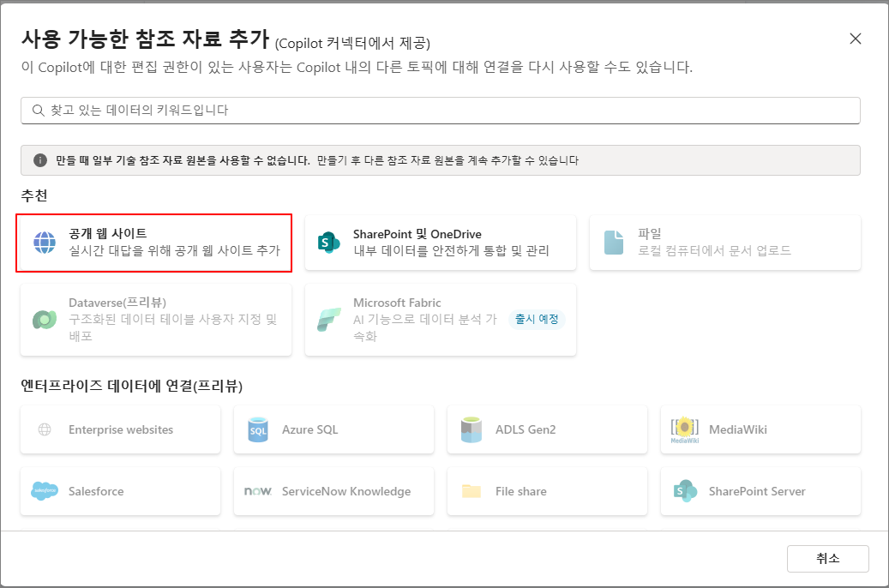Click the SharePoint 및 OneDrive icon
Viewport: 889px width, 588px height.
329,243
